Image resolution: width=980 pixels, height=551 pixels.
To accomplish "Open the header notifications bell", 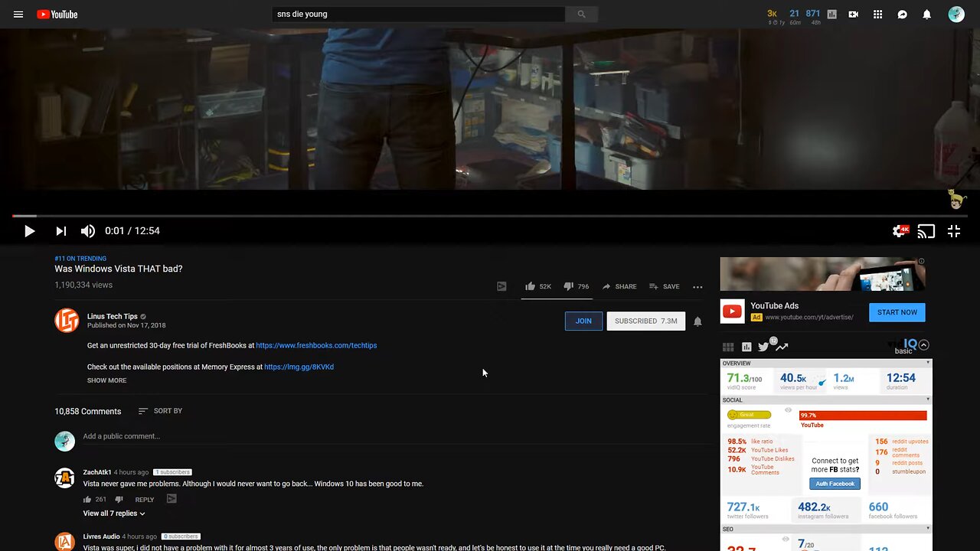I will (927, 15).
